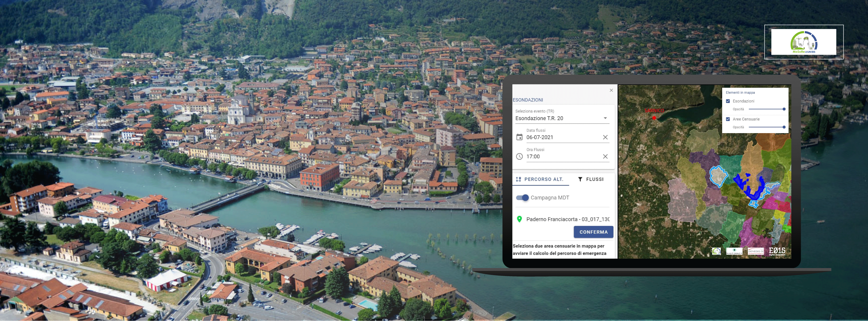This screenshot has height=321, width=868.
Task: Close the Esondazioni side panel
Action: [x=611, y=90]
